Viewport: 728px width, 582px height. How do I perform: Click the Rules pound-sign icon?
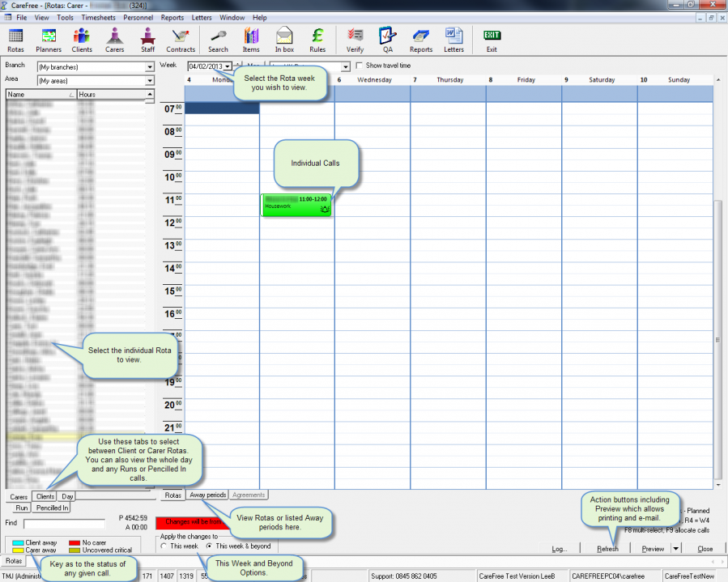(317, 39)
